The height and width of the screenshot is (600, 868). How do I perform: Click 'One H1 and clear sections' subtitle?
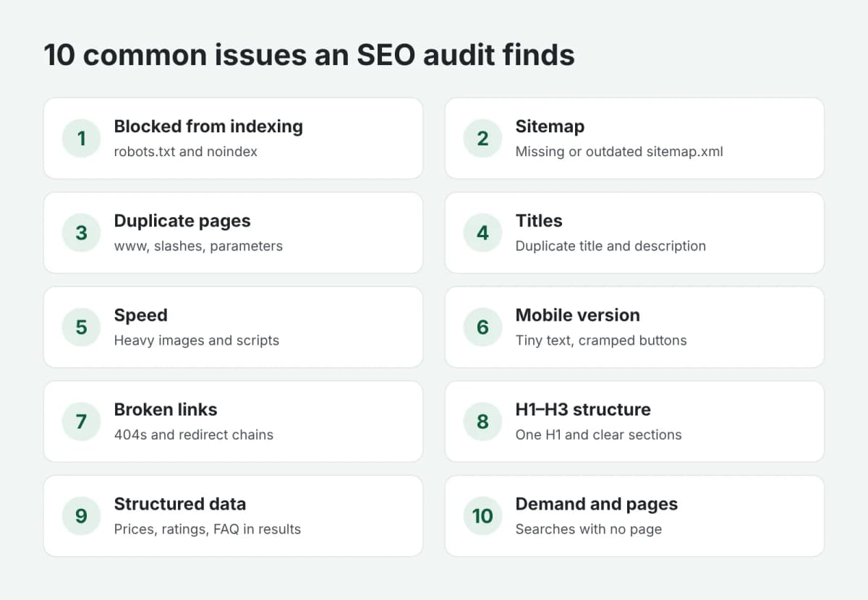[x=599, y=434]
